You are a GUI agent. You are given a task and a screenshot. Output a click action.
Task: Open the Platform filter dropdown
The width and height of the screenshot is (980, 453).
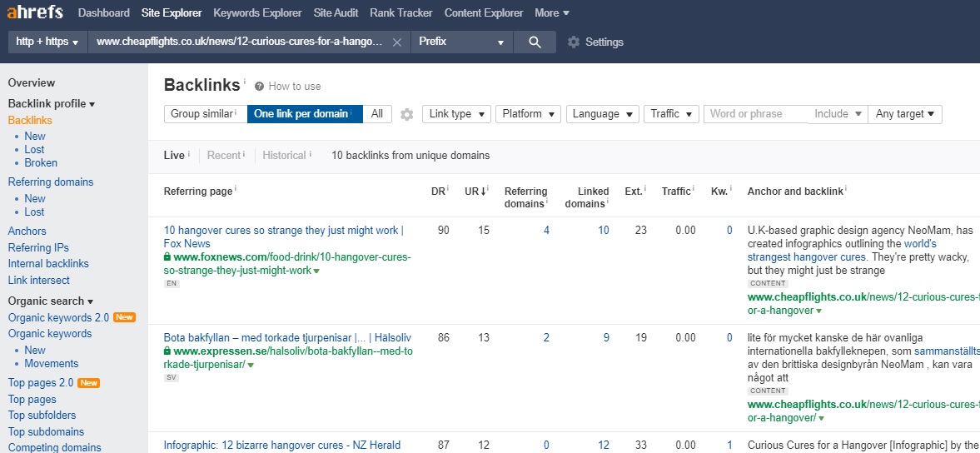coord(528,114)
